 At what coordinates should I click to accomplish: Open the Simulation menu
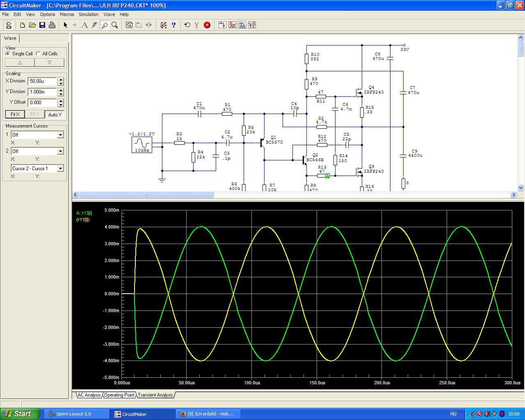click(x=89, y=14)
